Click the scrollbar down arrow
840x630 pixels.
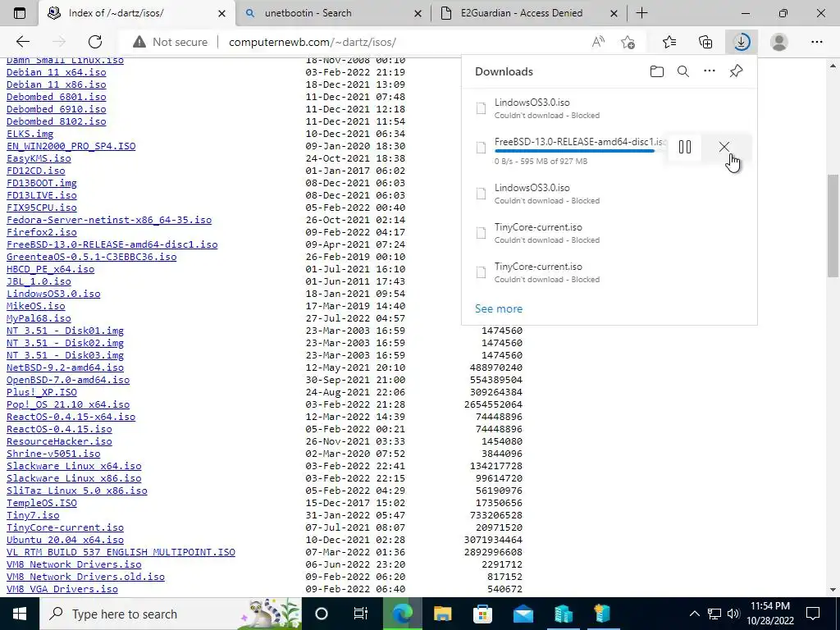833,590
